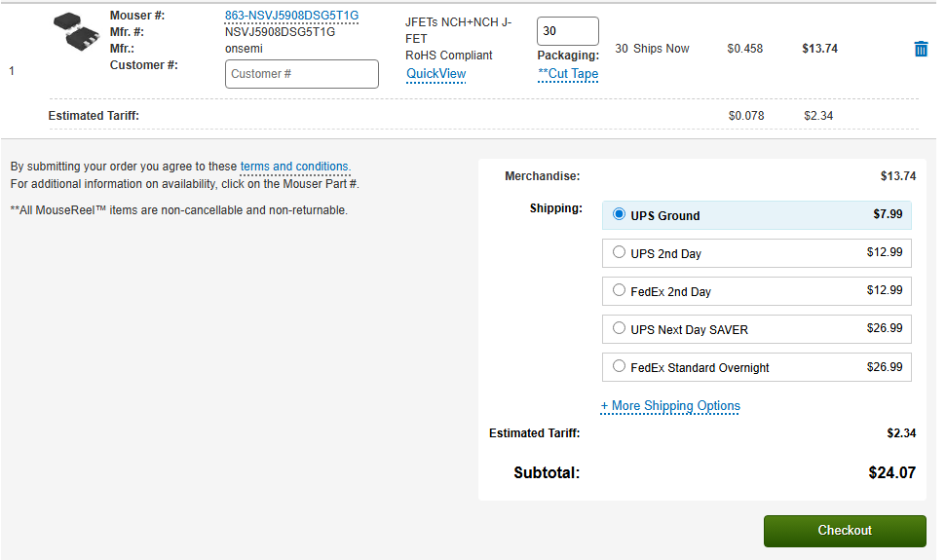Viewport: 946px width, 560px height.
Task: Click the quantity field showing 30
Action: point(567,31)
